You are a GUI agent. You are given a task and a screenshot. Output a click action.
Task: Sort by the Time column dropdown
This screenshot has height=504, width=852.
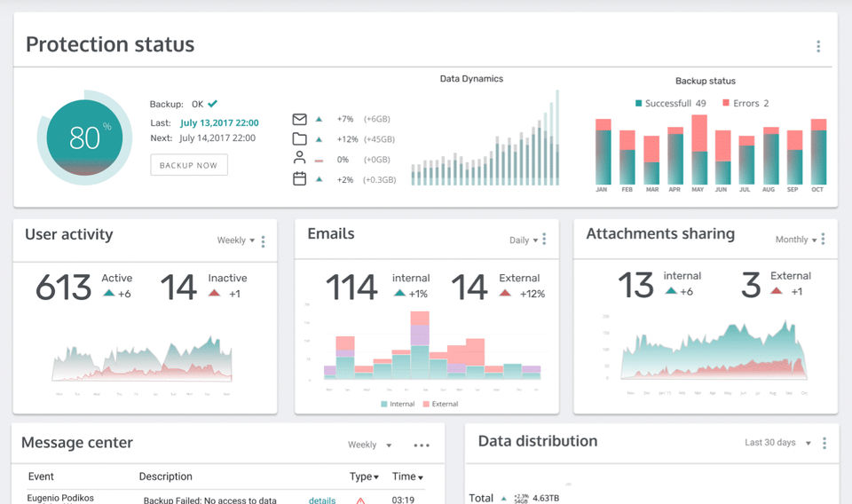pos(407,476)
